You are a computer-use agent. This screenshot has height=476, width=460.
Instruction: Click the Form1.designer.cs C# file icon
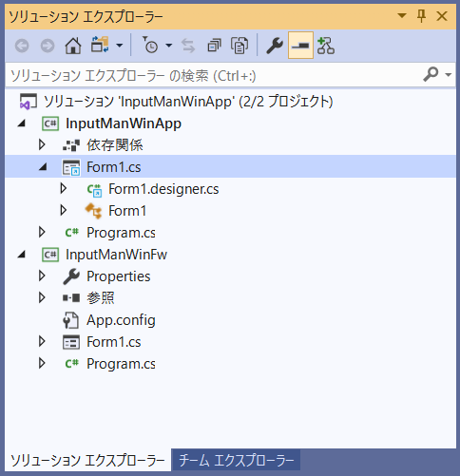coord(94,190)
